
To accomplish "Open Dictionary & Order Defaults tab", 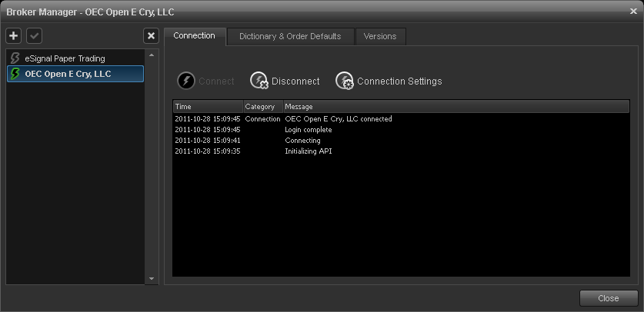I will click(290, 36).
